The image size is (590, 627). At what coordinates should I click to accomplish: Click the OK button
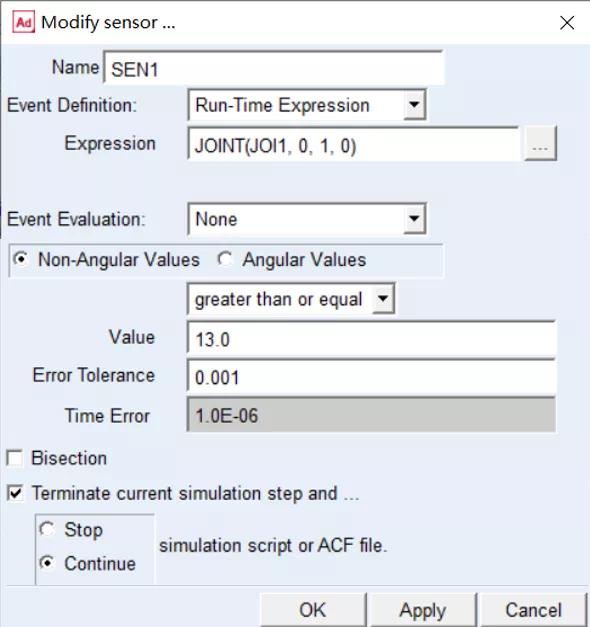tap(313, 610)
